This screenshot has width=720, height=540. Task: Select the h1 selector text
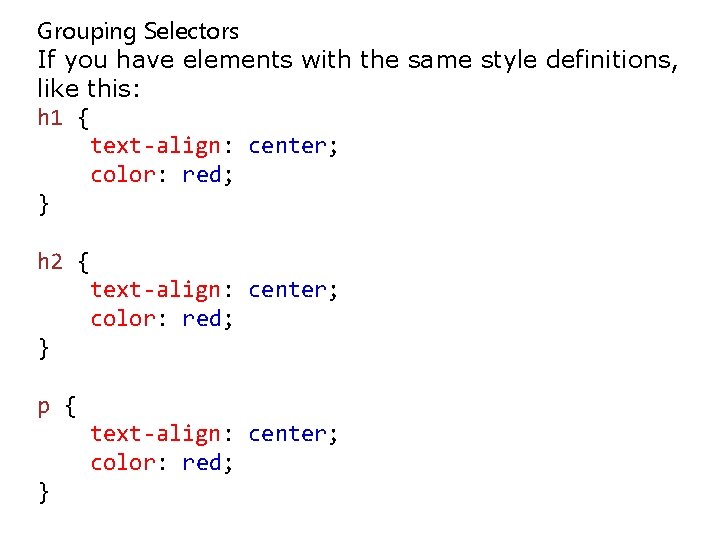point(50,118)
